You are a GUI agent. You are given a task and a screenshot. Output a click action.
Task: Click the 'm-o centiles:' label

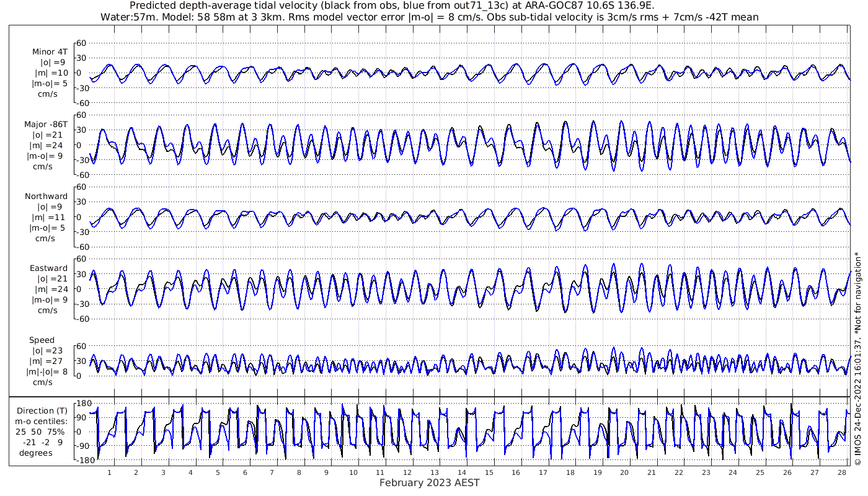(x=40, y=422)
